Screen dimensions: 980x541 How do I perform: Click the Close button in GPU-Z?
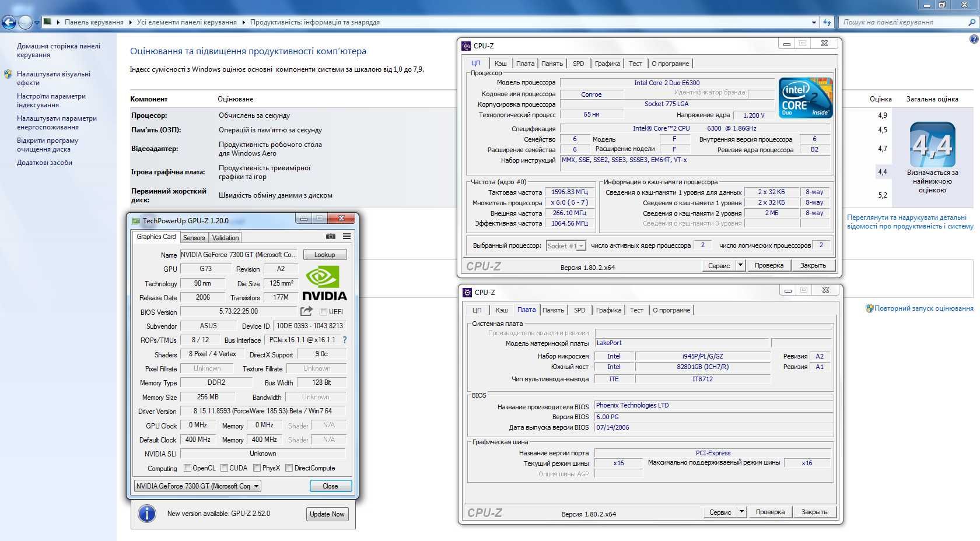click(330, 486)
